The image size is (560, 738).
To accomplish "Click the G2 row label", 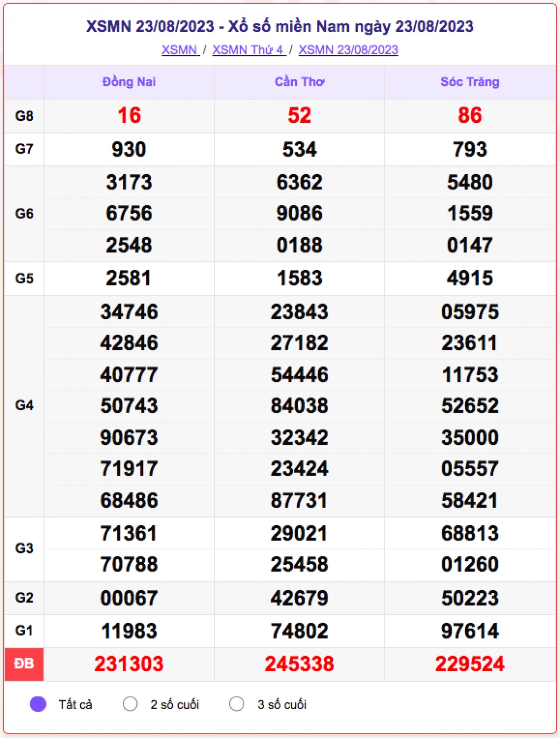I will 24,598.
